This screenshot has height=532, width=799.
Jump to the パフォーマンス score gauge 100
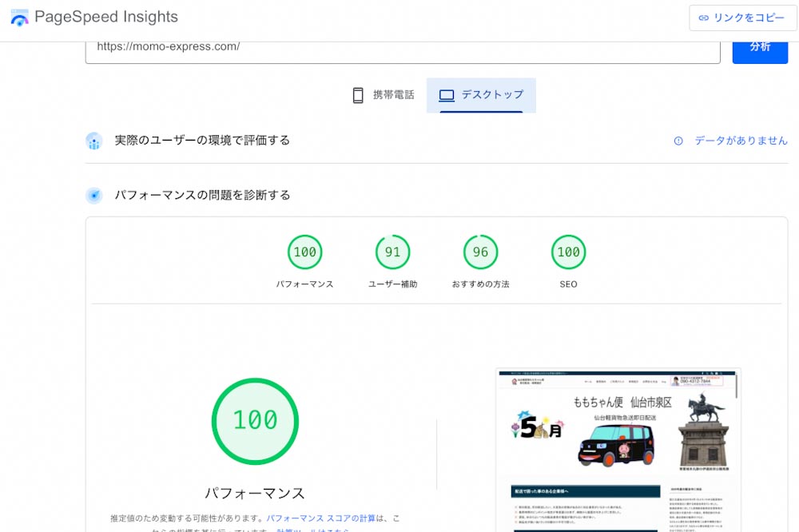[304, 252]
